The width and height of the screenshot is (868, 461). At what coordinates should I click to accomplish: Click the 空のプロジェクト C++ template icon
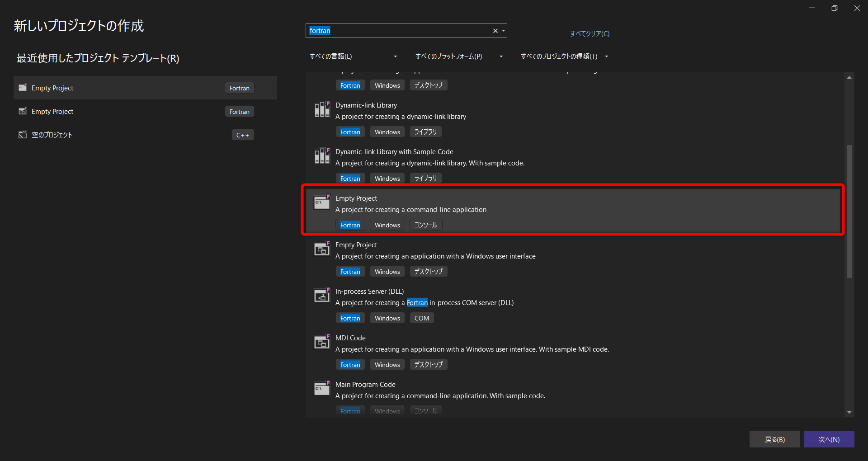[23, 135]
